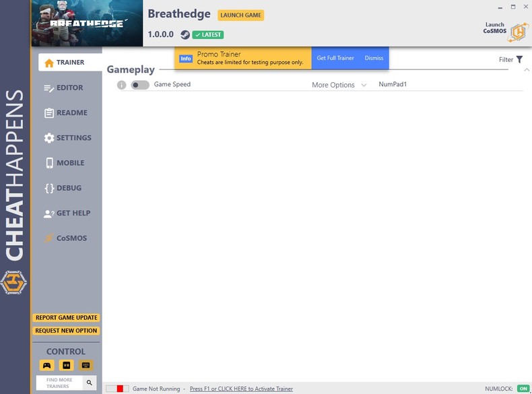
Task: Click the Find More Trainers search field
Action: 60,383
